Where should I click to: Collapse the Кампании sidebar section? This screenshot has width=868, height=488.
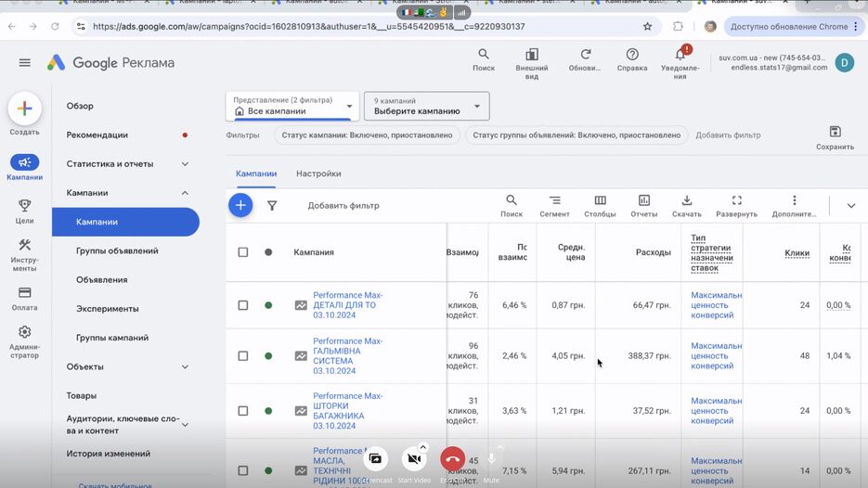185,193
